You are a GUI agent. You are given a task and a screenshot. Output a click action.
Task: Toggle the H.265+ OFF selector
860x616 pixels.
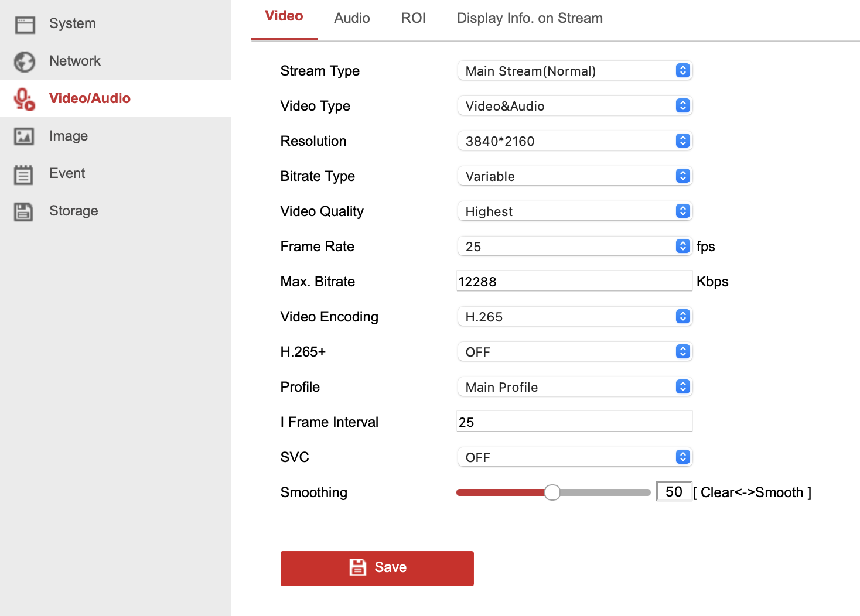tap(574, 352)
